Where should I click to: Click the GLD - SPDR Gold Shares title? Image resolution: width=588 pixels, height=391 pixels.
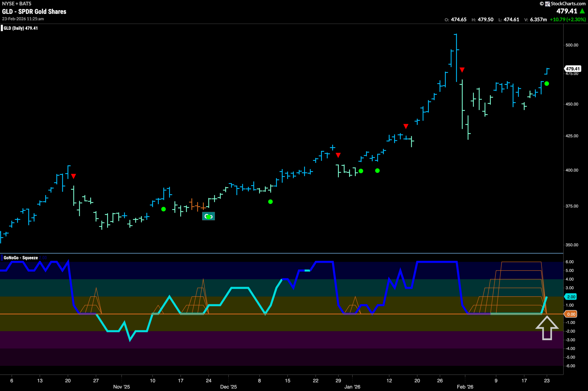click(34, 11)
